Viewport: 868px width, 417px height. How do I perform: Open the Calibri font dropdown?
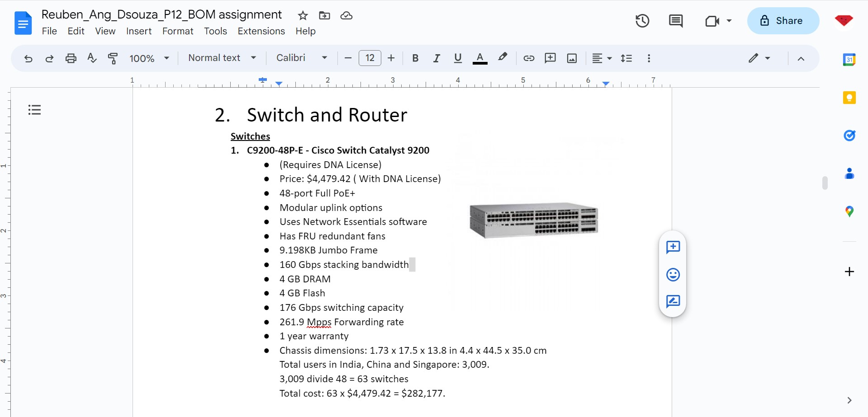(x=302, y=58)
